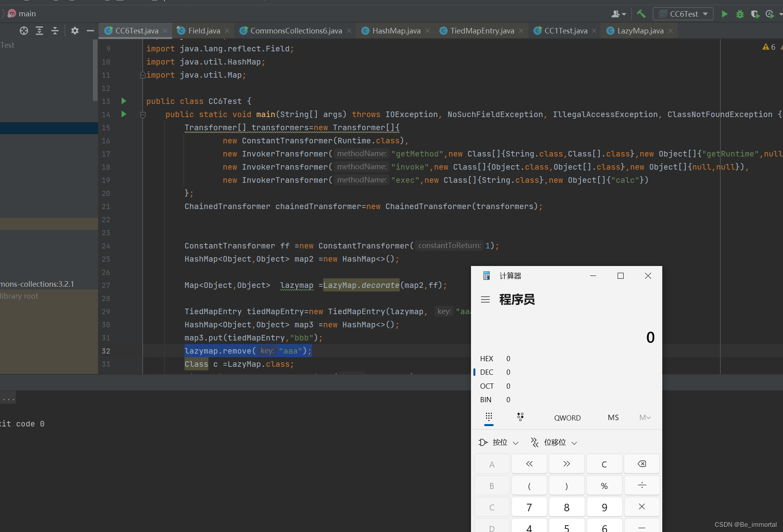Open the TiedMapEntry.java tab
Screen dimensions: 783x532
tap(482, 31)
